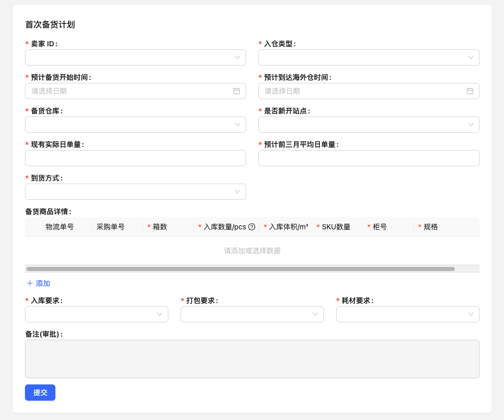This screenshot has height=420, width=504.
Task: Click the 请添加或选择数据 table area
Action: click(x=252, y=251)
